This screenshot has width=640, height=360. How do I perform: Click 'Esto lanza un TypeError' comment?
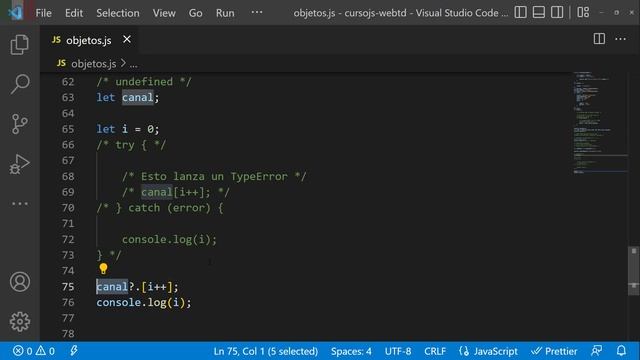(213, 176)
